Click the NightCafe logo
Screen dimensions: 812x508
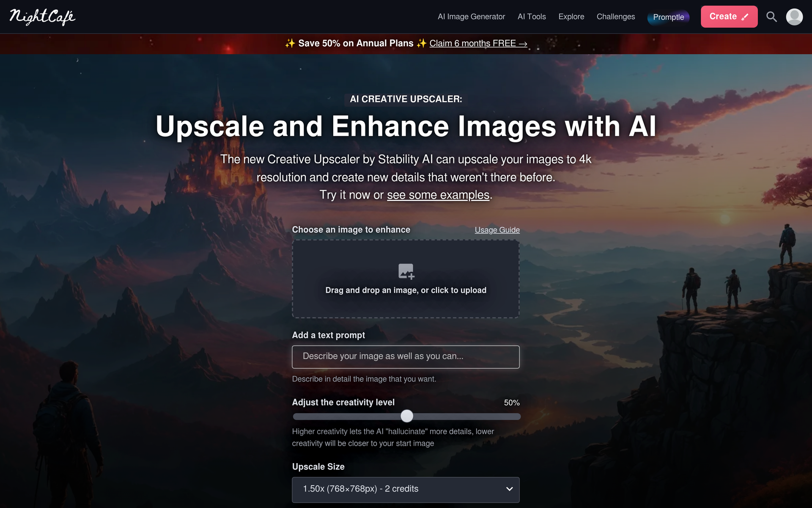pos(42,17)
